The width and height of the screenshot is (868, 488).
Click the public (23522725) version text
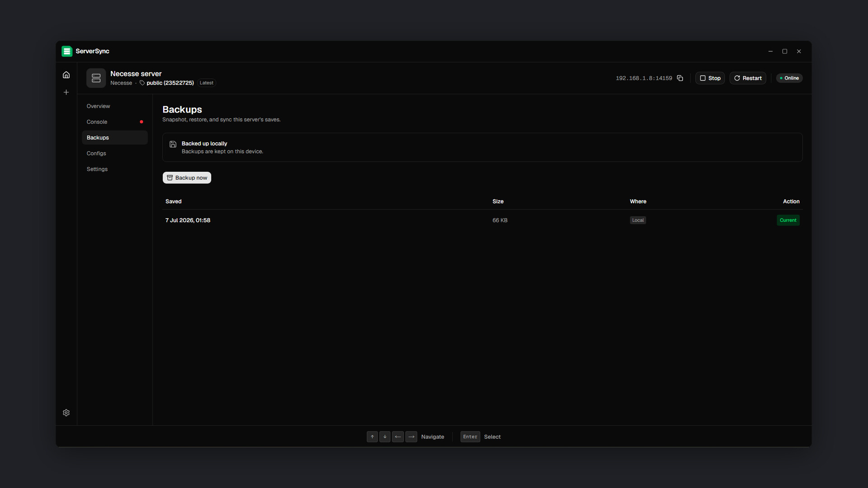(x=170, y=83)
